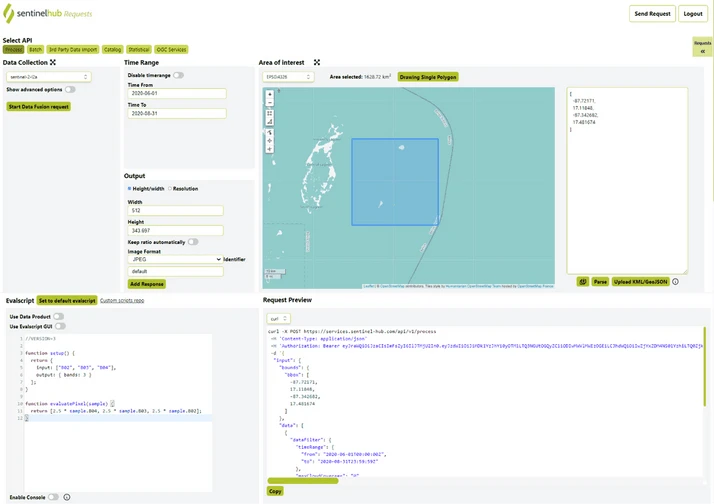Open the info icon beside Upload XML/GeoJSON
Screen dimensions: 714x504
675,282
